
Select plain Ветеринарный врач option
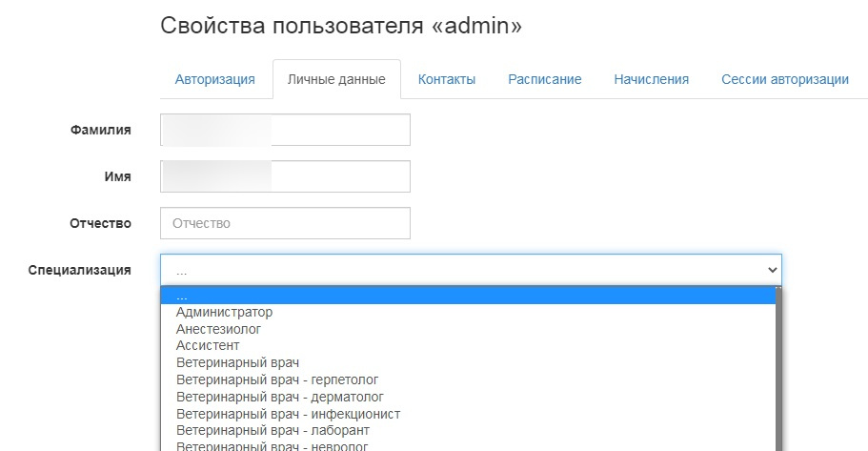[469, 363]
